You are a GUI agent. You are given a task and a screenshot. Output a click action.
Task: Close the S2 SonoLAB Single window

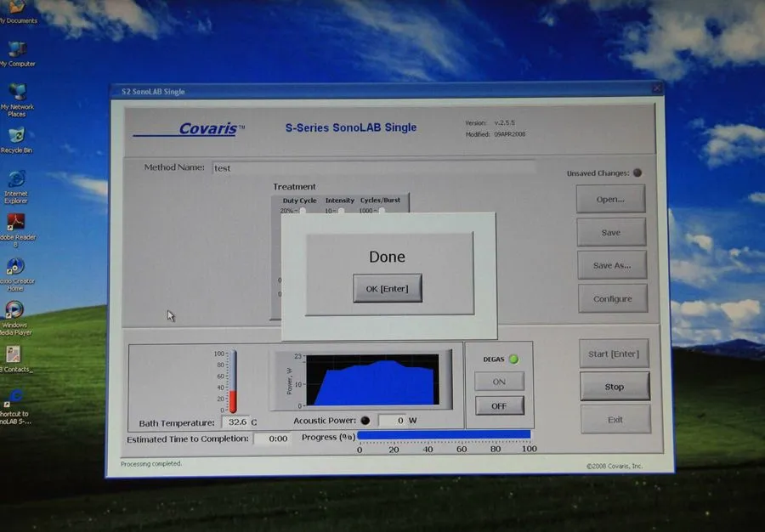[x=657, y=88]
